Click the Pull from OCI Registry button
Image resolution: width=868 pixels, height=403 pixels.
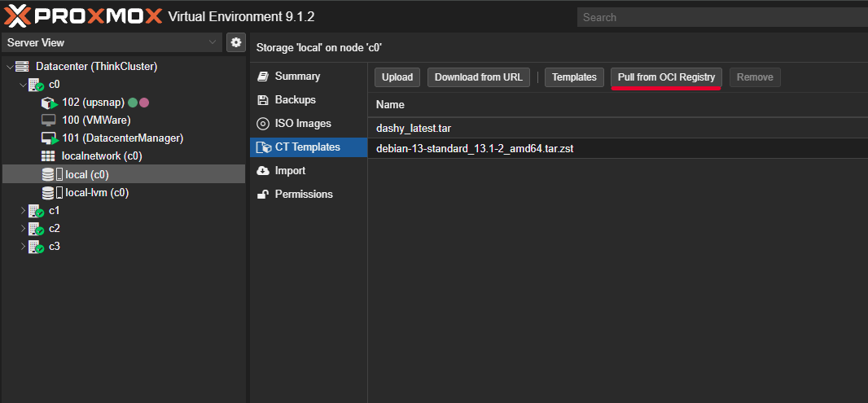(666, 77)
